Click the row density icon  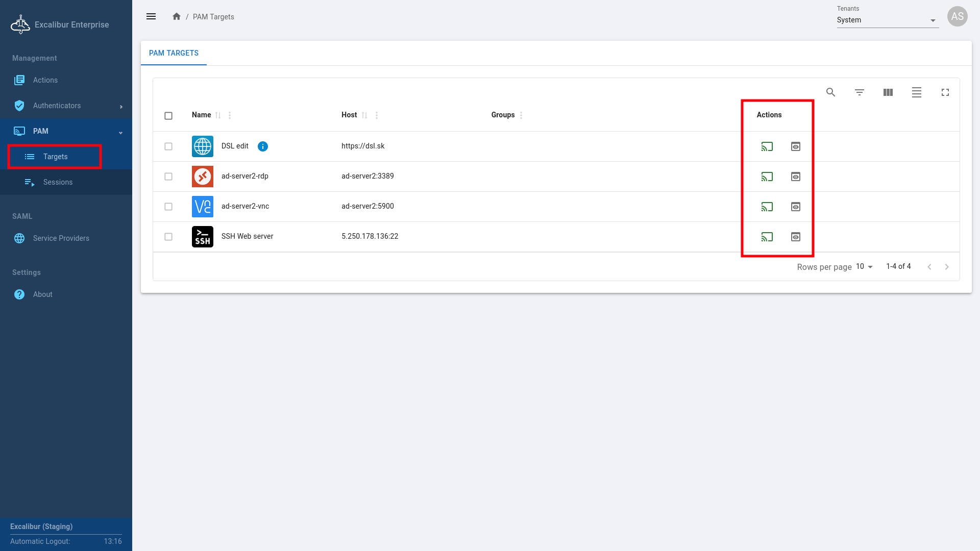tap(916, 92)
